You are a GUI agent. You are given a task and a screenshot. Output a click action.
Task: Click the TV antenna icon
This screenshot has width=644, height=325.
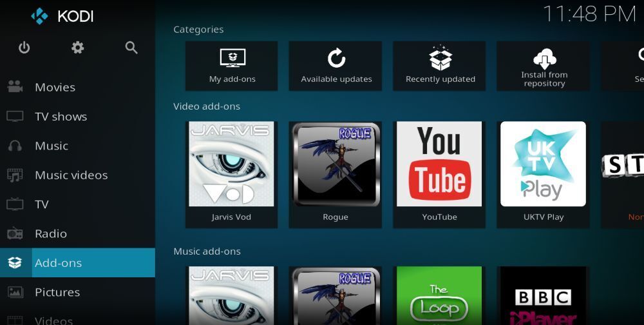point(15,204)
